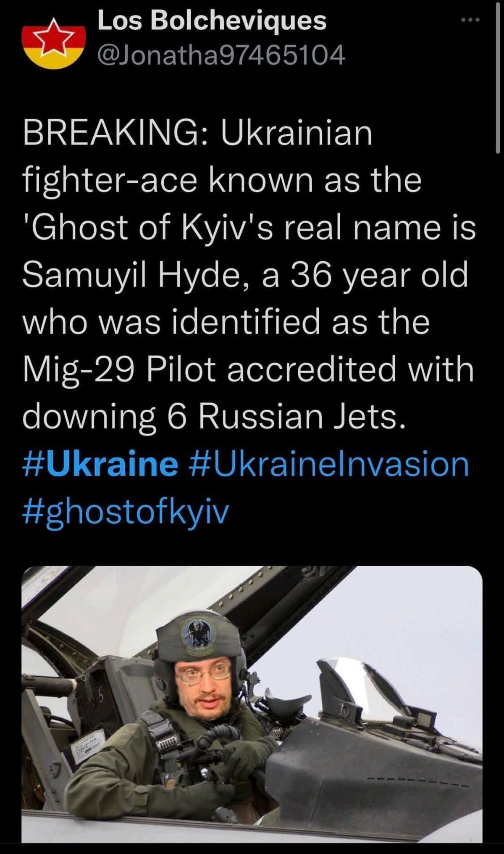Click the display name Los Bolcheviques
The height and width of the screenshot is (854, 504).
212,21
